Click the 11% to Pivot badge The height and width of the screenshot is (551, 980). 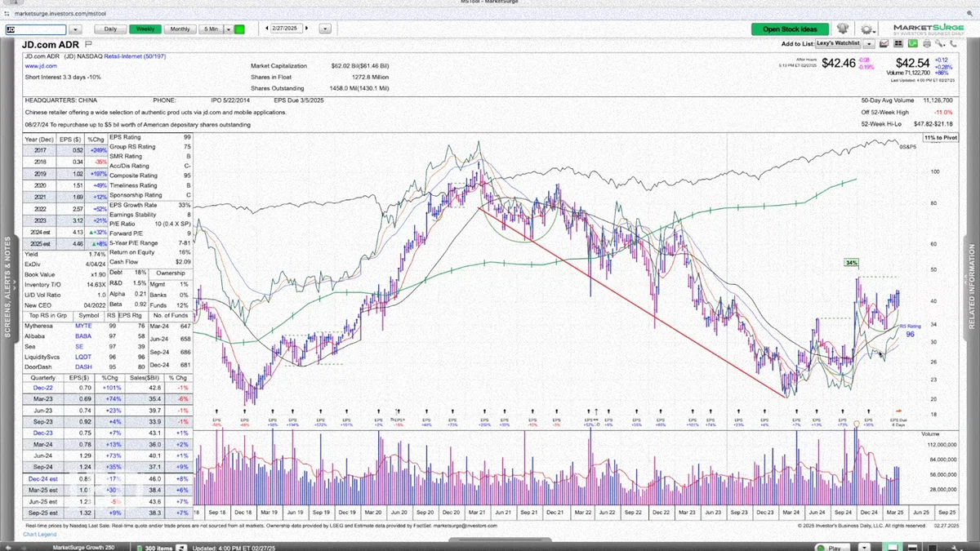click(939, 138)
